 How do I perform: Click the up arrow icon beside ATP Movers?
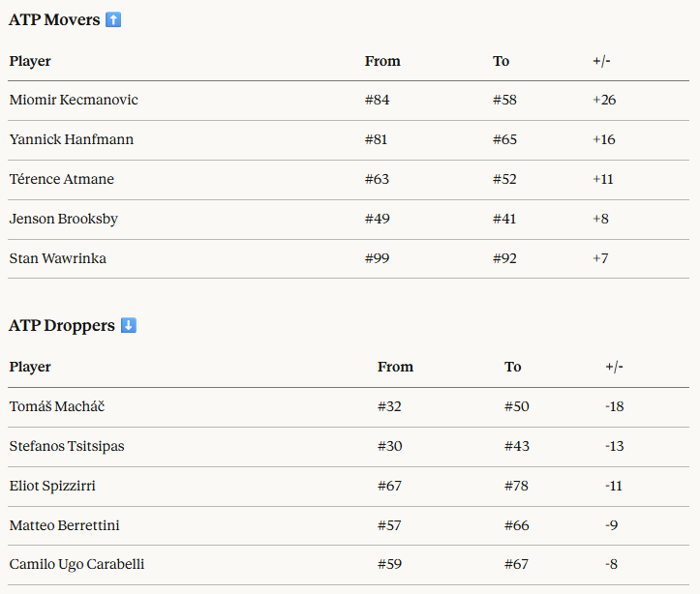113,19
